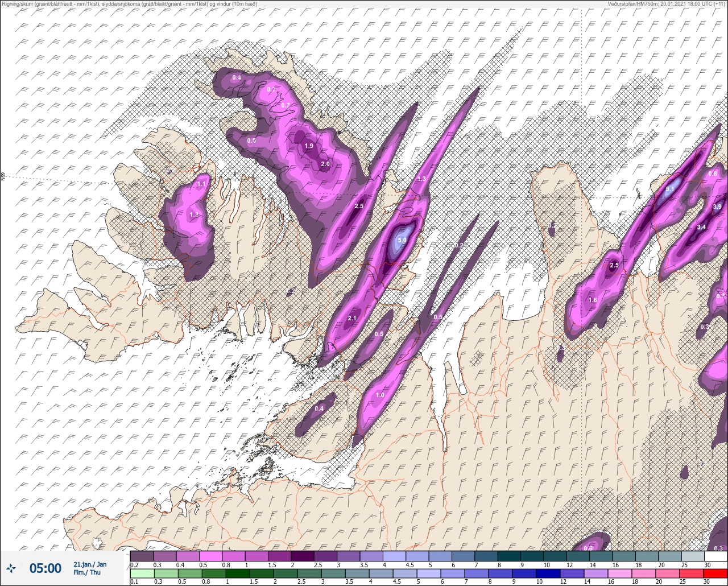This screenshot has height=586, width=728.
Task: Select the darkest purple 2 swatch, upper legend
Action: click(302, 556)
